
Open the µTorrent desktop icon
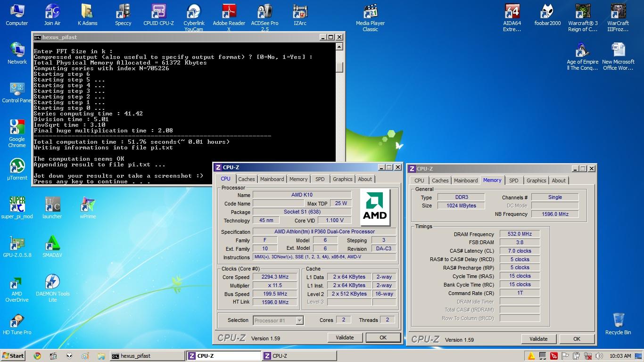click(x=17, y=170)
